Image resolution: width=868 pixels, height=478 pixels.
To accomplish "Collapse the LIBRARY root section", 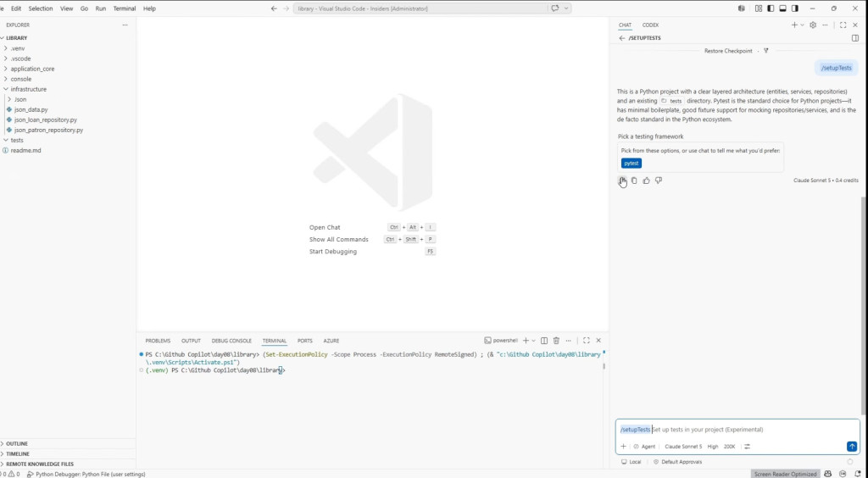I will pos(68,38).
